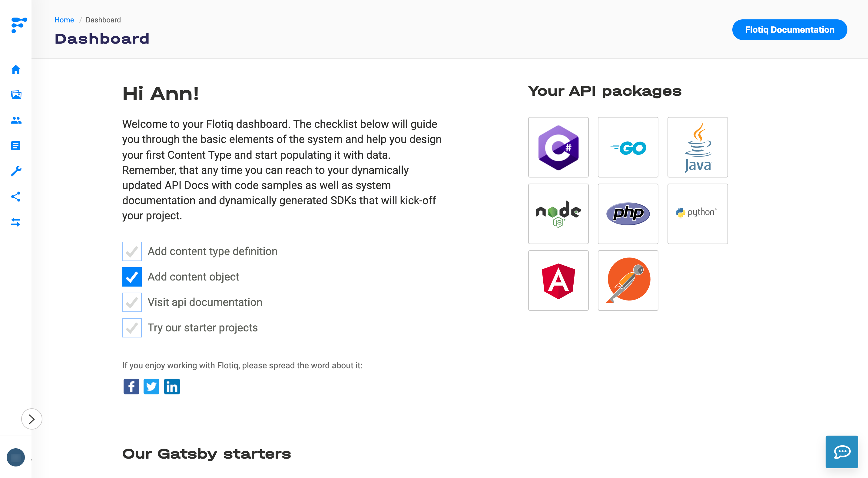
Task: Click the media/gallery sidebar icon
Action: coord(16,95)
